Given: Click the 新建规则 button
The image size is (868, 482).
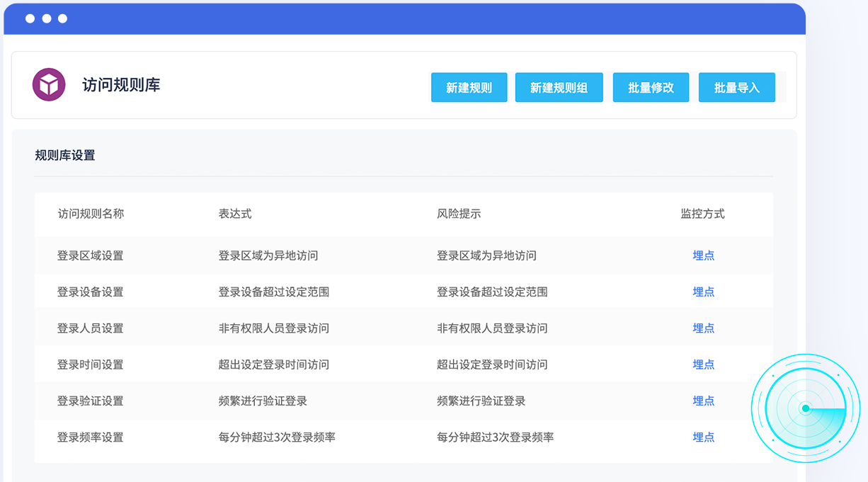Looking at the screenshot, I should tap(469, 88).
